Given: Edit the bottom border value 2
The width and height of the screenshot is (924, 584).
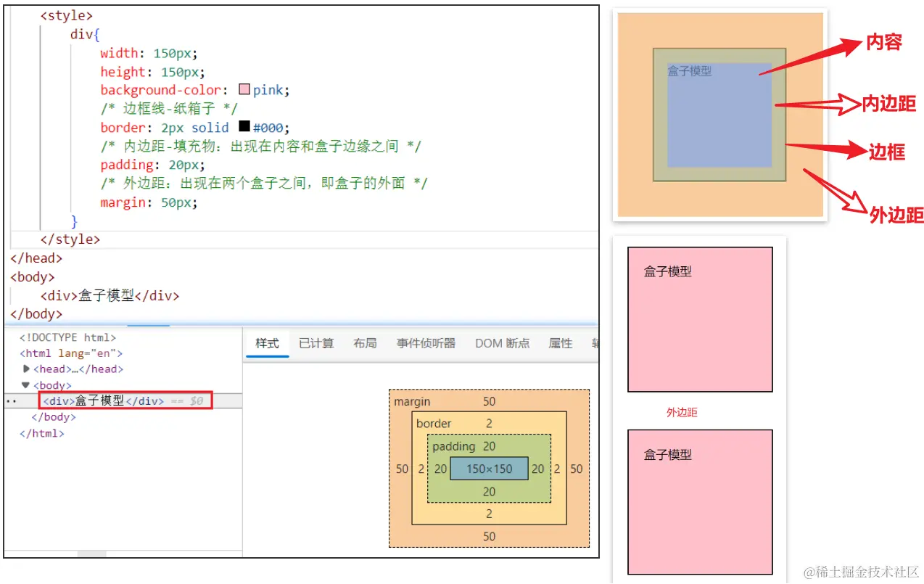Looking at the screenshot, I should 489,514.
